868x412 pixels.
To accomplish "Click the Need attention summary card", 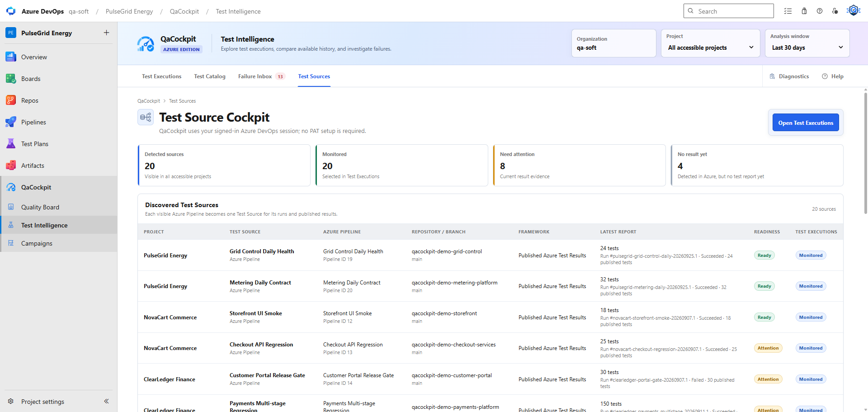I will (579, 165).
